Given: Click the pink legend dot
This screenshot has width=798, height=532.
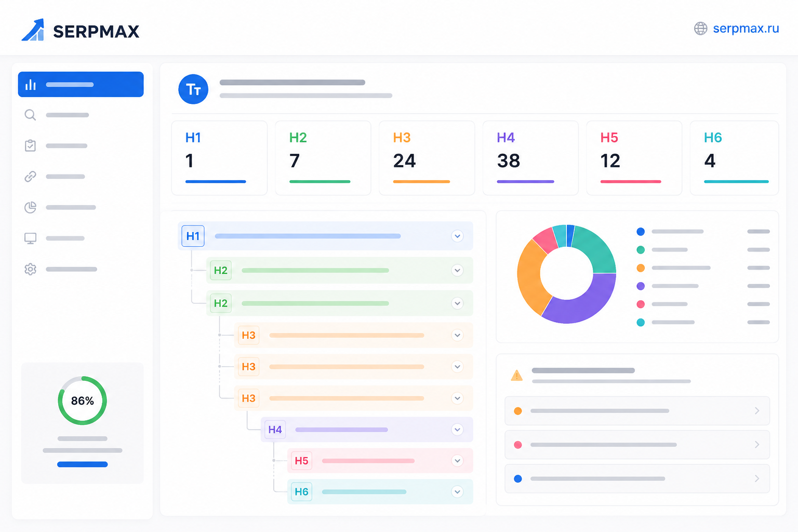Looking at the screenshot, I should [641, 304].
